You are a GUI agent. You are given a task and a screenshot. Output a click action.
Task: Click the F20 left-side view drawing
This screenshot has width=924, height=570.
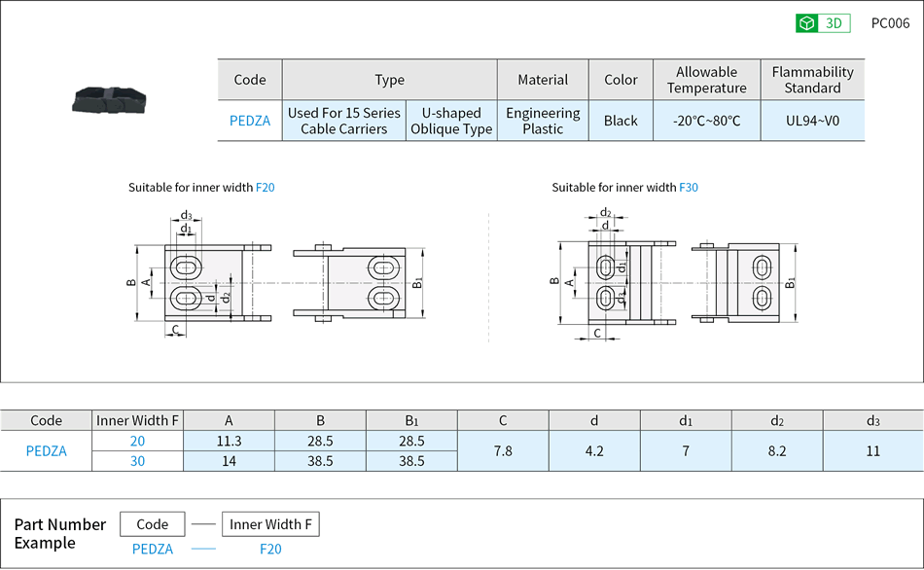(x=201, y=282)
